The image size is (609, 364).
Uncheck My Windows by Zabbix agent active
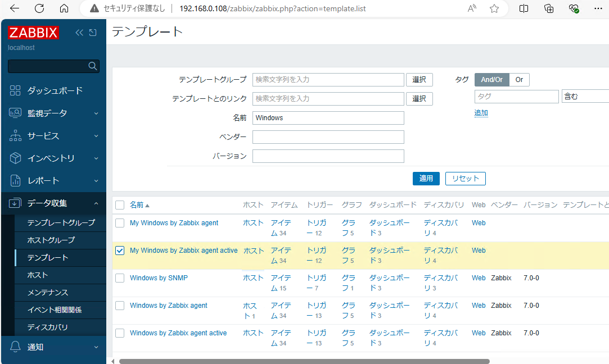point(120,251)
